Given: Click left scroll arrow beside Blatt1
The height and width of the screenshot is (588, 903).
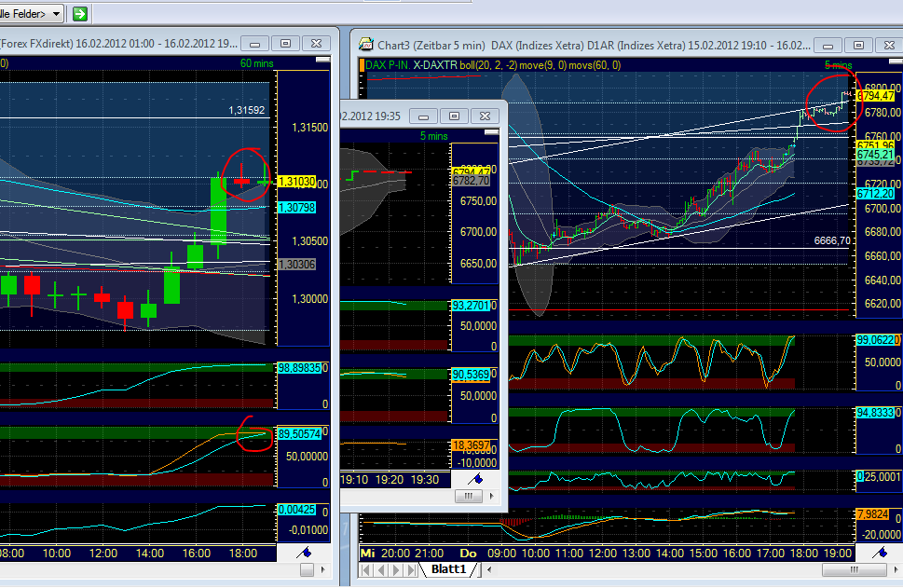Looking at the screenshot, I should [x=489, y=570].
